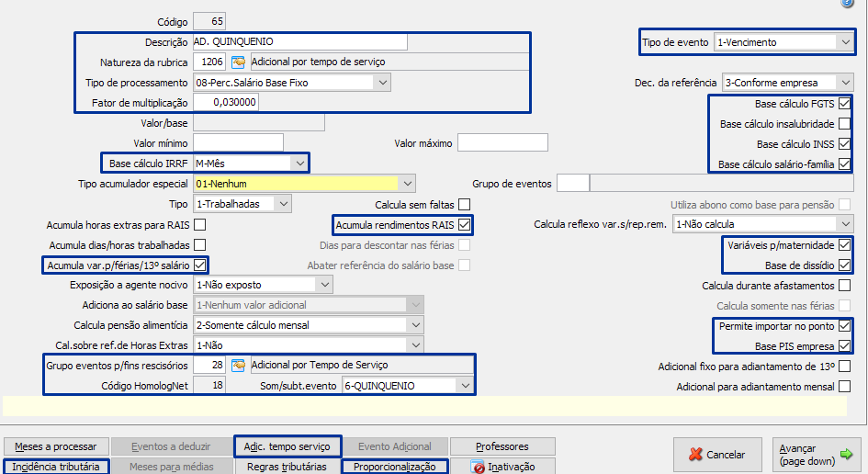Screen dimensions: 868x474
Task: Click the Descrição text field
Action: click(299, 42)
